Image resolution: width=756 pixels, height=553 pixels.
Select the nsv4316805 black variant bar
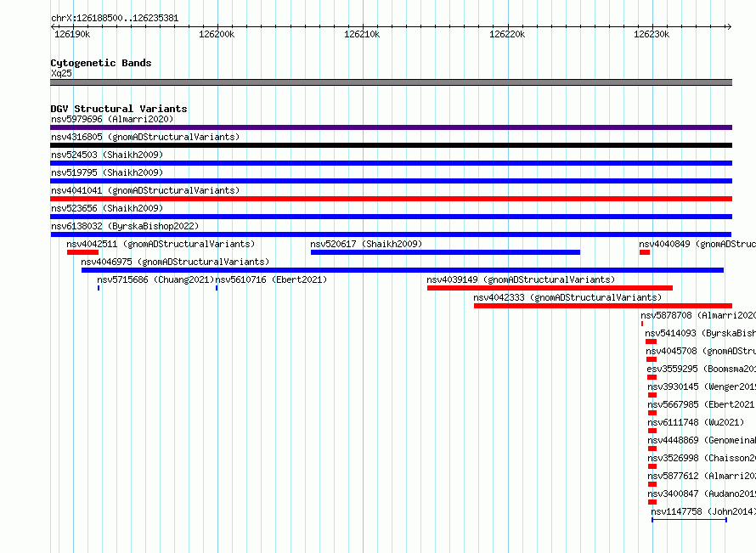(x=391, y=145)
